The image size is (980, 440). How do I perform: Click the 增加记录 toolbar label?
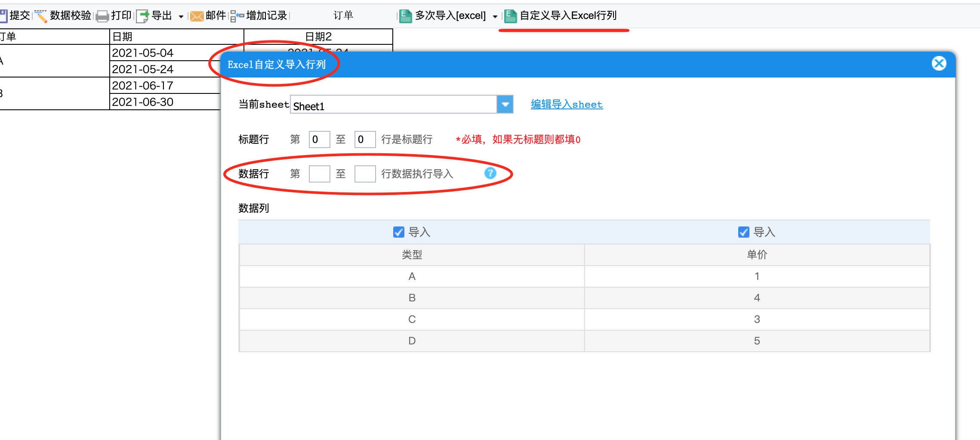pyautogui.click(x=267, y=15)
